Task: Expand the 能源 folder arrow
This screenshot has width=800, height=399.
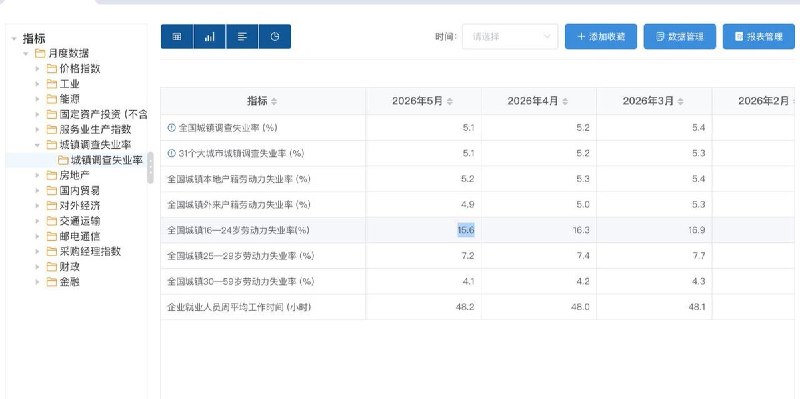Action: [37, 99]
